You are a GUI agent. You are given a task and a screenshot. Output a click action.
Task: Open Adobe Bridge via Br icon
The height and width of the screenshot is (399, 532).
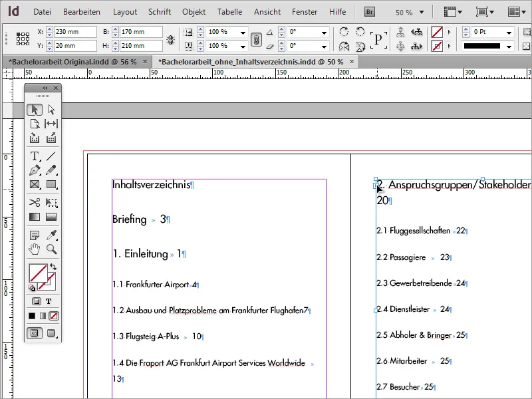click(x=370, y=12)
